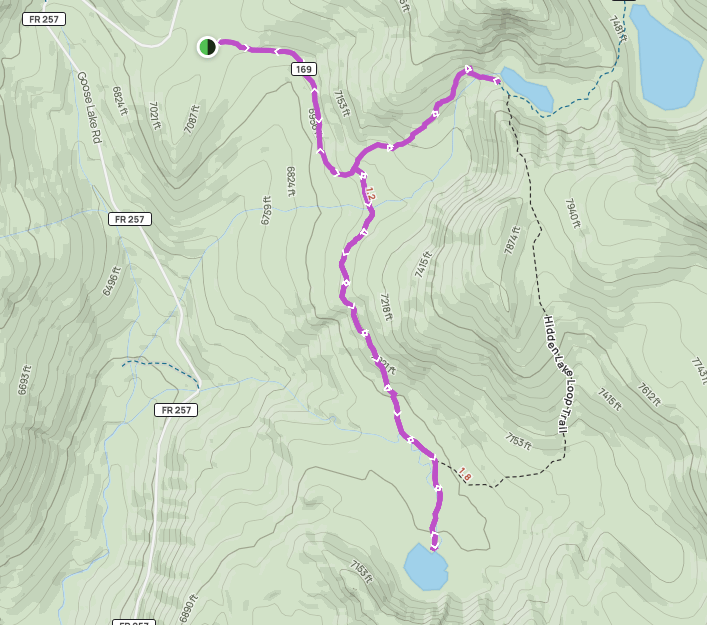The image size is (707, 625).
Task: Click the 7874 ft elevation label
Action: (x=512, y=241)
